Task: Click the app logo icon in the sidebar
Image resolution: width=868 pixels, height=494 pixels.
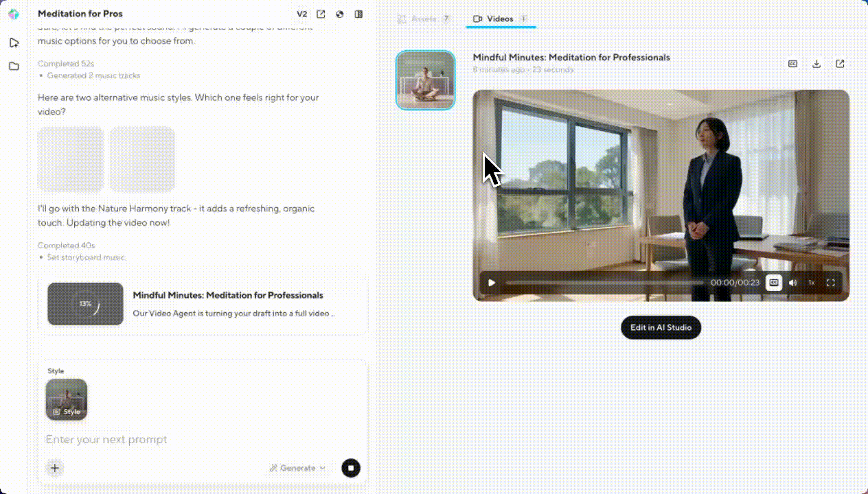Action: pyautogui.click(x=14, y=14)
